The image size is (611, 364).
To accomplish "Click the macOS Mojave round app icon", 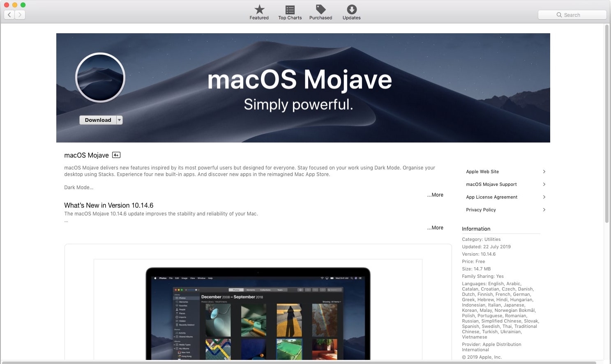I will [100, 78].
